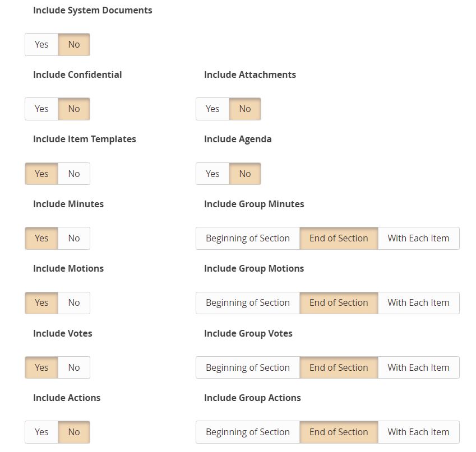The height and width of the screenshot is (452, 476).
Task: Select No under Include Confidential
Action: click(x=74, y=109)
